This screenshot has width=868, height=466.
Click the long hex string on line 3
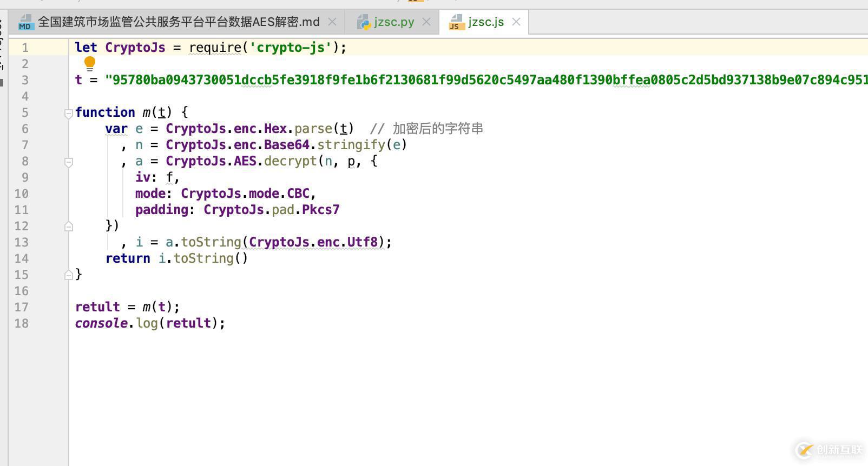[486, 80]
